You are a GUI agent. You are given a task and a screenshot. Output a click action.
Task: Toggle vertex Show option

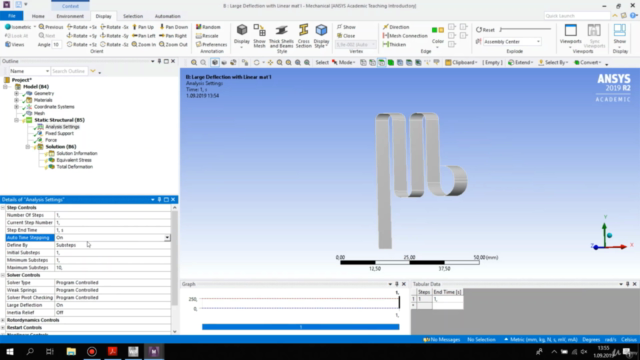coord(346,27)
